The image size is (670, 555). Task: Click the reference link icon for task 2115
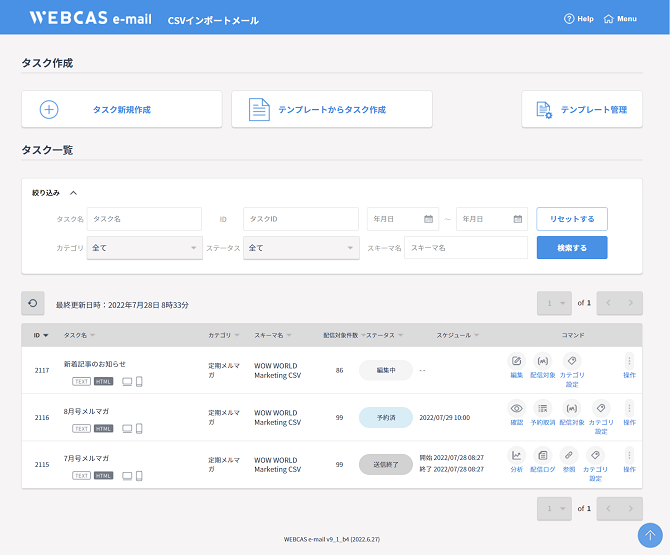click(x=568, y=455)
